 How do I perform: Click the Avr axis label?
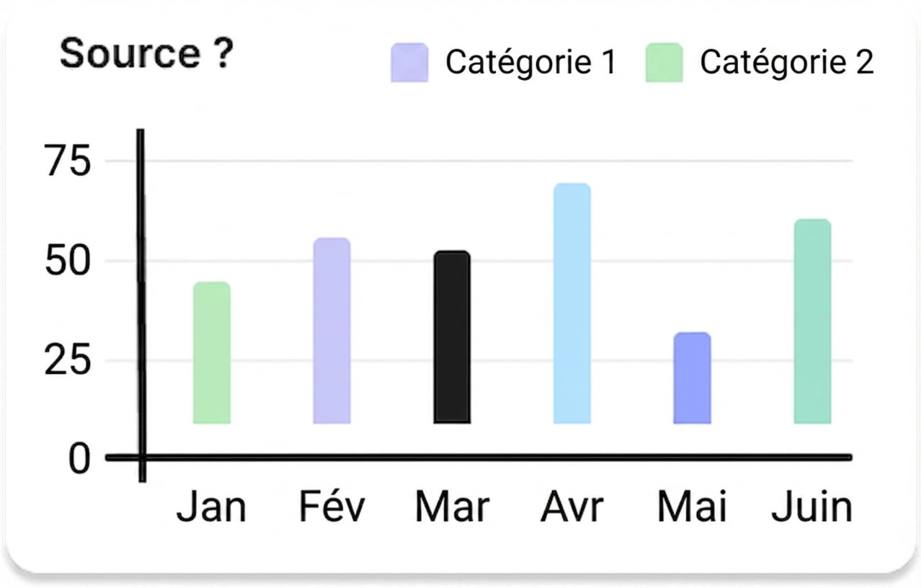coord(572,507)
